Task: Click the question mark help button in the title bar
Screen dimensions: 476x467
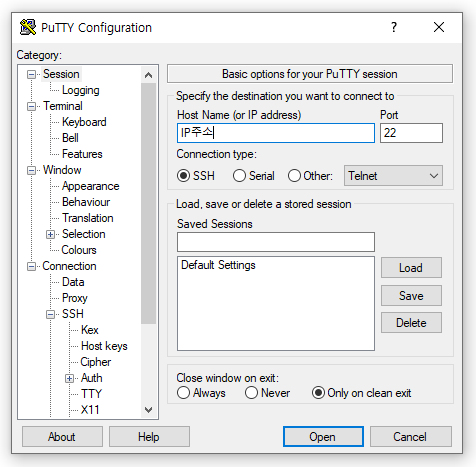Action: (x=394, y=27)
